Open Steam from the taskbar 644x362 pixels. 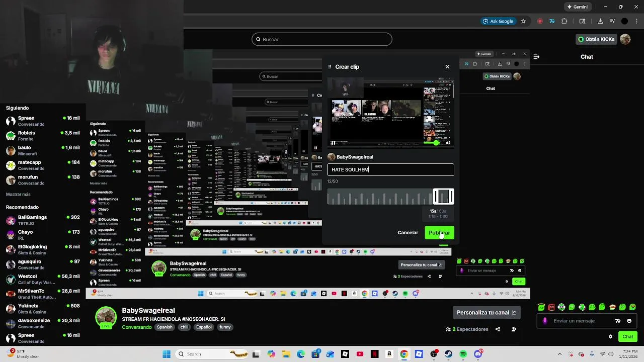448,354
